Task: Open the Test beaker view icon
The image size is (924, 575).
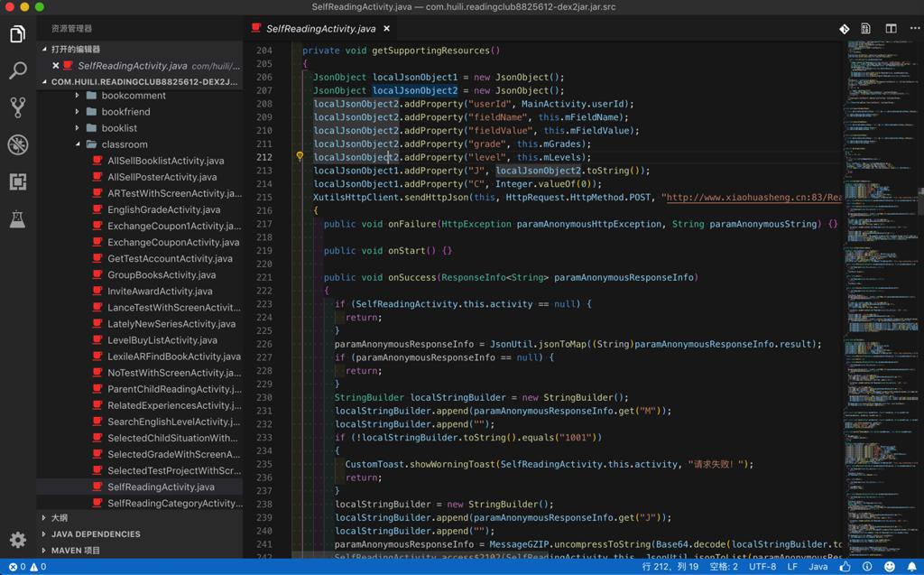Action: [x=18, y=218]
